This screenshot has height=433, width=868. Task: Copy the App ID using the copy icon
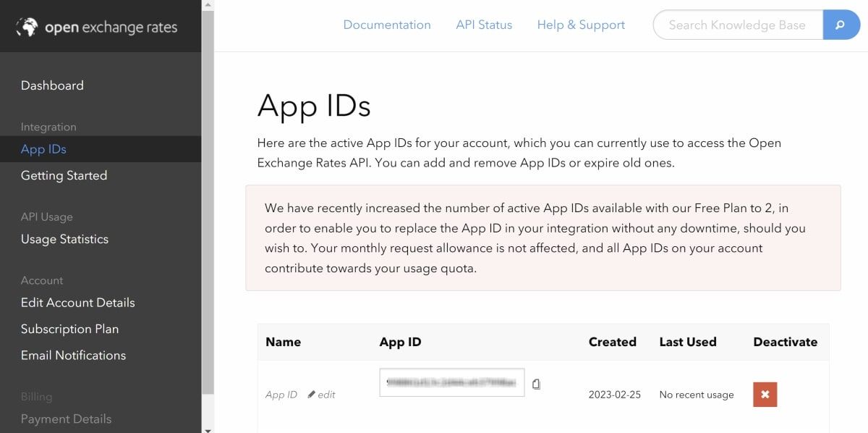pyautogui.click(x=536, y=384)
